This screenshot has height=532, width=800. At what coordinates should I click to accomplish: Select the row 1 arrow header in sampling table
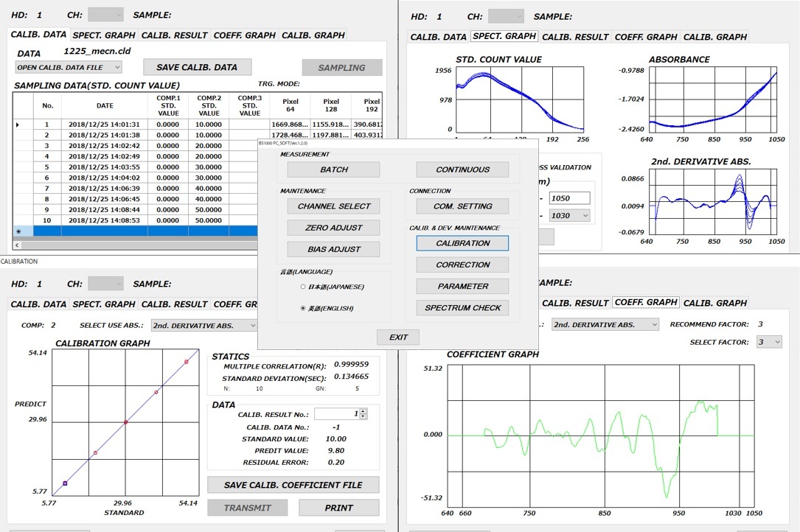[23, 125]
